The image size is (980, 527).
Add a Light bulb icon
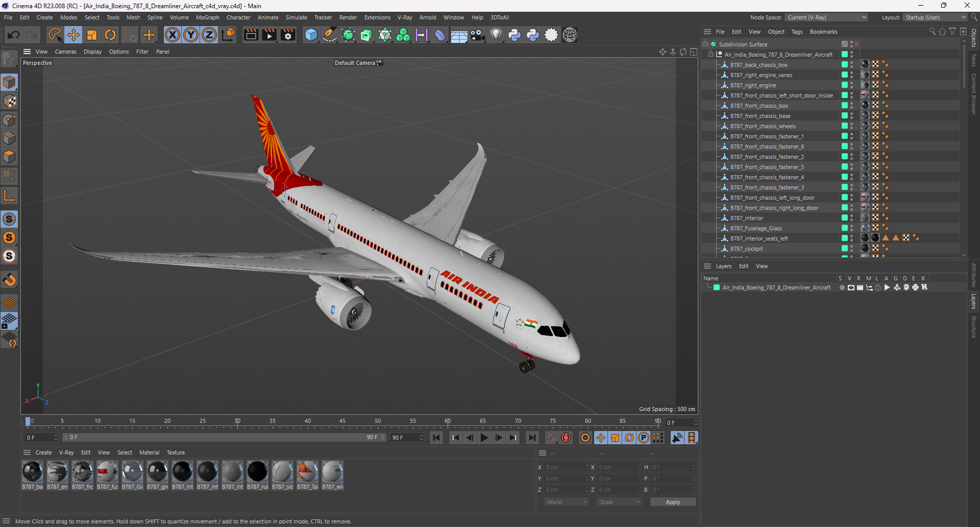pos(496,35)
